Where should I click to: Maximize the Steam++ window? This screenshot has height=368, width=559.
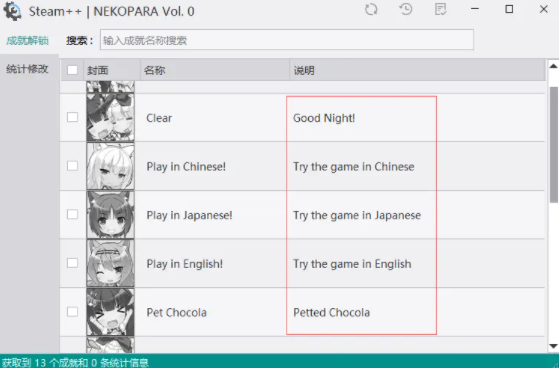509,9
